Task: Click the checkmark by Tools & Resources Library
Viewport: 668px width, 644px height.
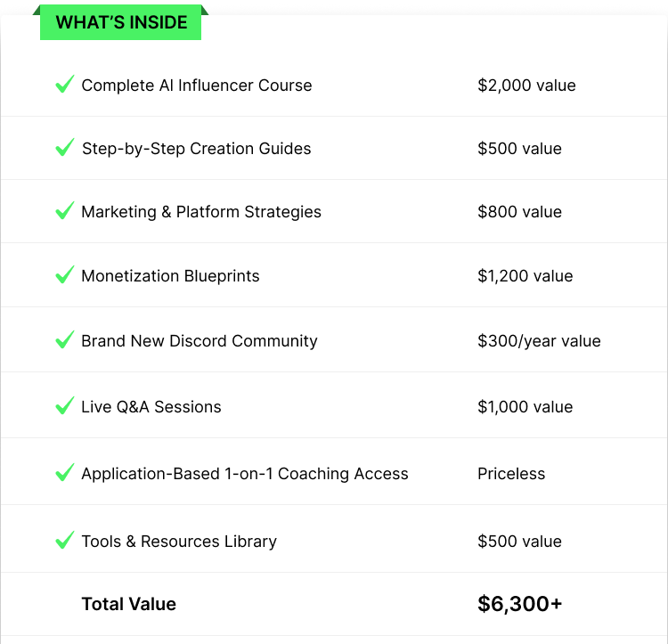Action: pos(65,540)
